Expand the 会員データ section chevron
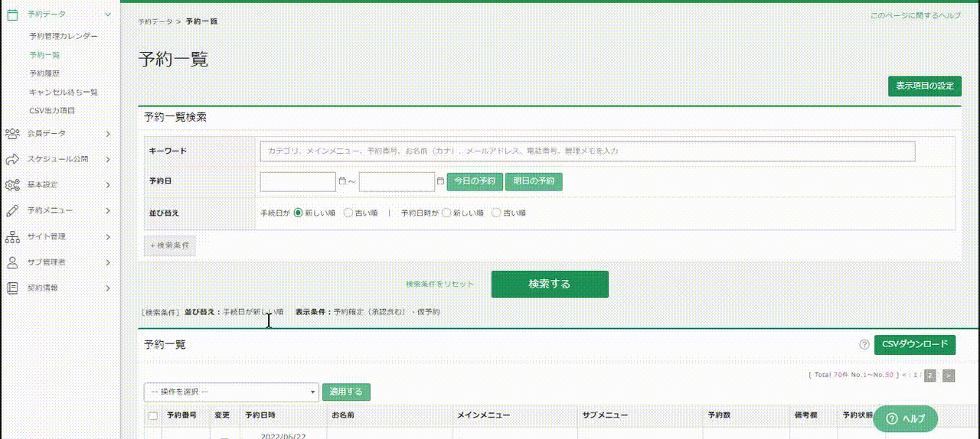The width and height of the screenshot is (980, 439). tap(108, 134)
